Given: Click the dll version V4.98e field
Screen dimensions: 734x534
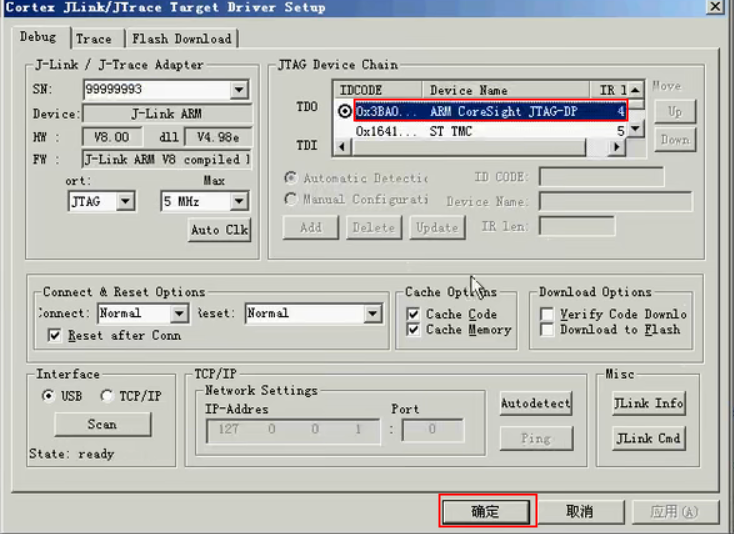Looking at the screenshot, I should click(218, 137).
